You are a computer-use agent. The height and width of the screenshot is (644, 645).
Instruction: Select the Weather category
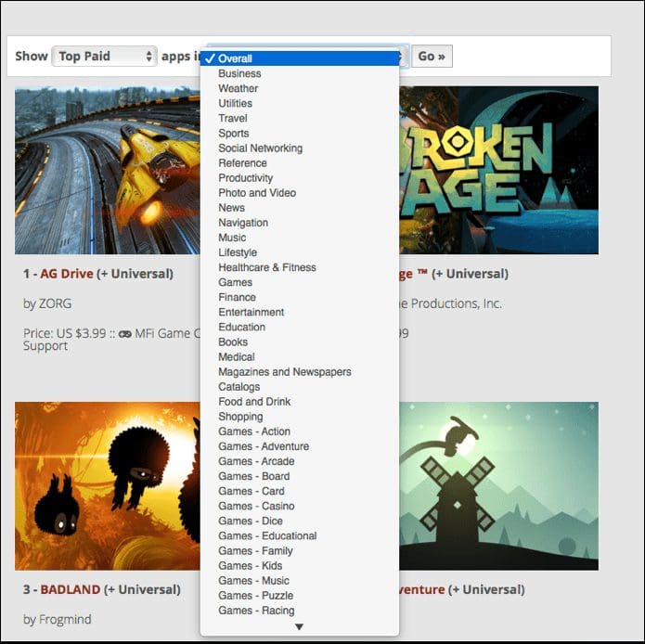pyautogui.click(x=300, y=88)
